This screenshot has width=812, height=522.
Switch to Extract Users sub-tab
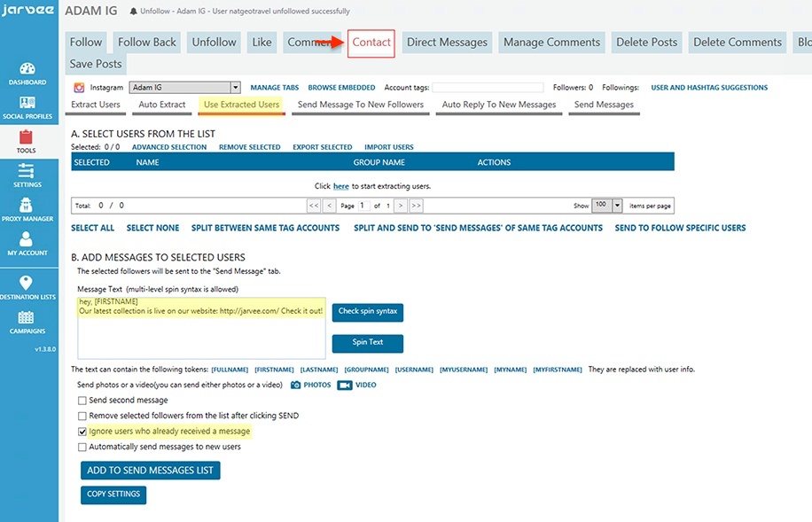tap(96, 105)
